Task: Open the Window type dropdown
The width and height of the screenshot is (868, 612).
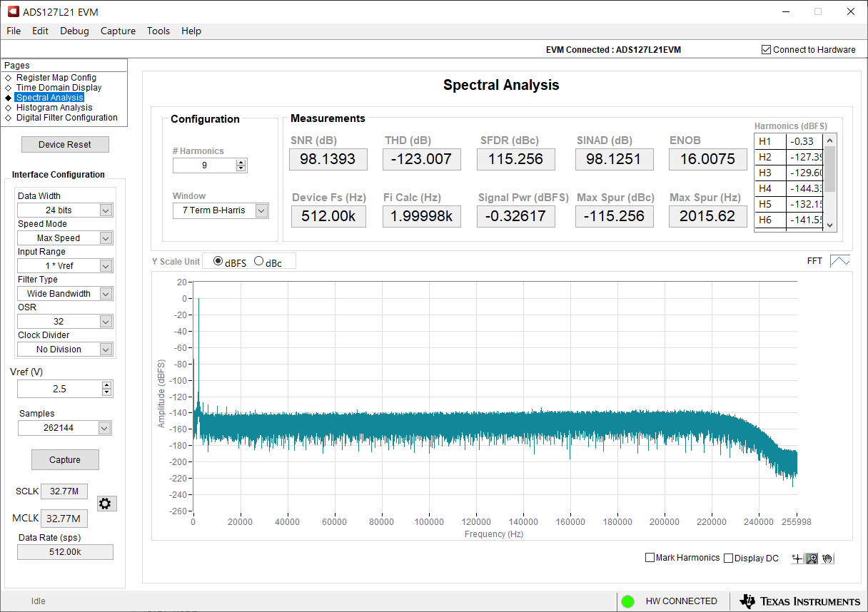Action: [x=261, y=210]
